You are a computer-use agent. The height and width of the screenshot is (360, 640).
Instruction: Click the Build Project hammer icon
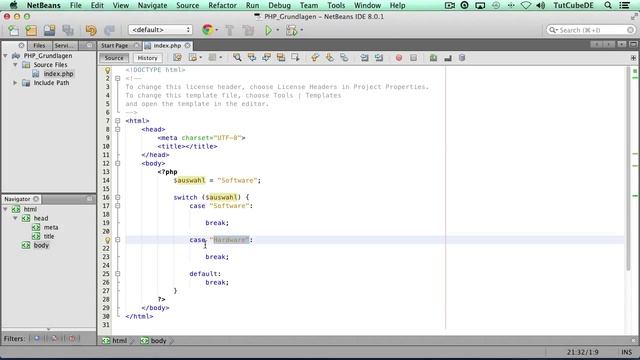230,30
